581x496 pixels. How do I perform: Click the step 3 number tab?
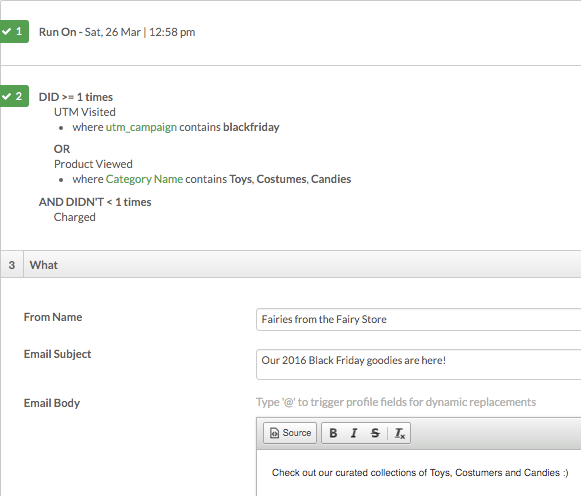click(12, 265)
